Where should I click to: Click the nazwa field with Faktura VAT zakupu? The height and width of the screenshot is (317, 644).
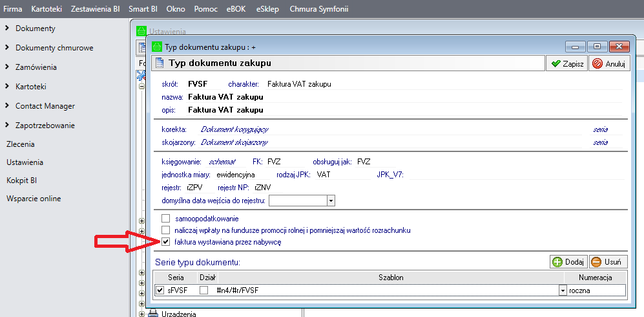click(x=225, y=97)
